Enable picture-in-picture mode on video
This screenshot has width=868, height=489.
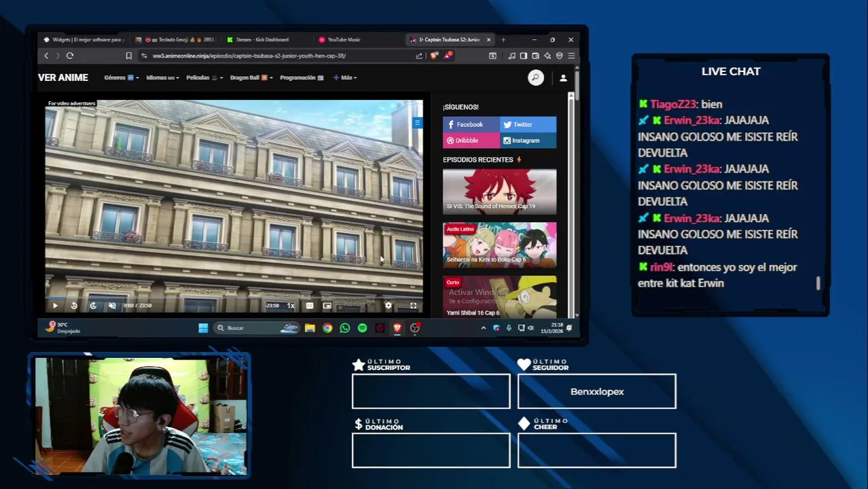click(327, 306)
